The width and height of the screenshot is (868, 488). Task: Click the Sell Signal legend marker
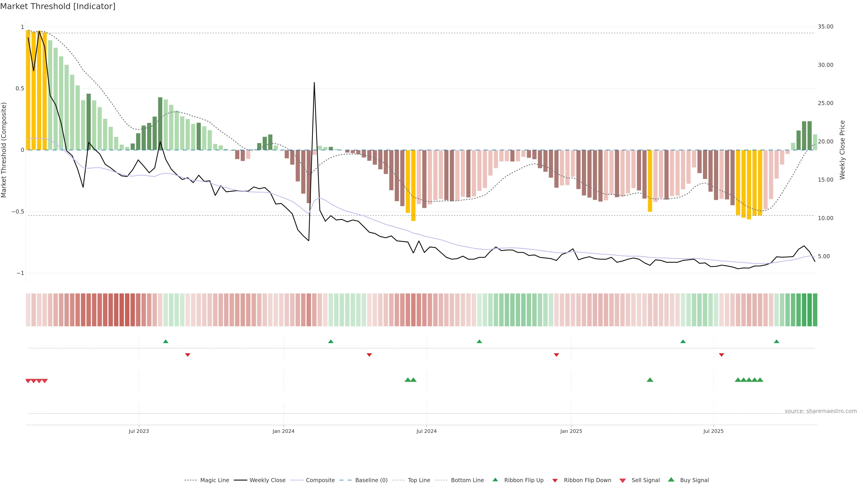(x=623, y=481)
